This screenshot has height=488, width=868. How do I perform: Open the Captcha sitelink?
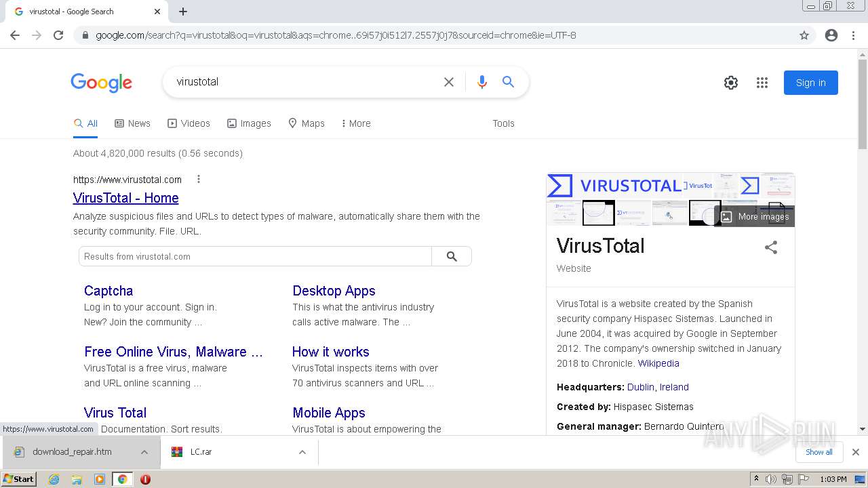pos(108,291)
